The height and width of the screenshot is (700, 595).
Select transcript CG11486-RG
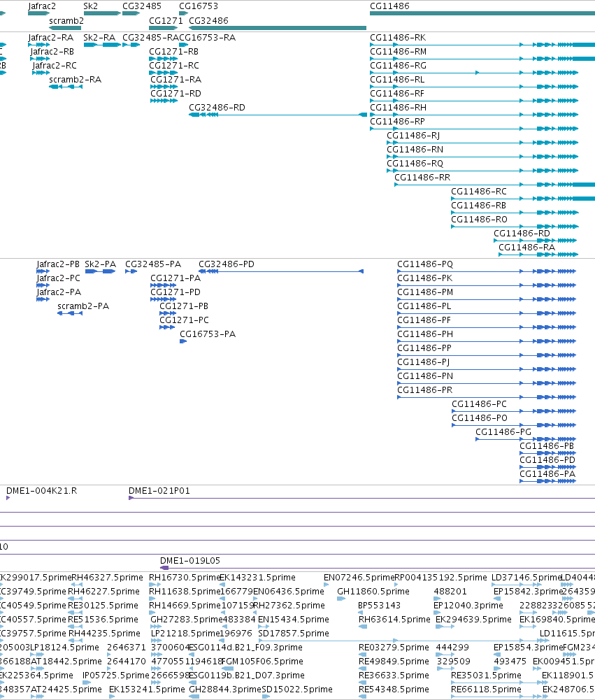click(x=474, y=73)
